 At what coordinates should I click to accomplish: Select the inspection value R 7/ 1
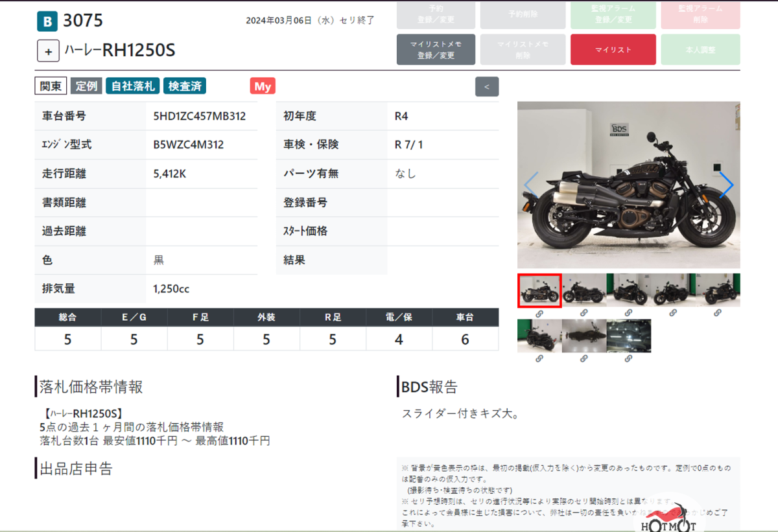click(408, 145)
